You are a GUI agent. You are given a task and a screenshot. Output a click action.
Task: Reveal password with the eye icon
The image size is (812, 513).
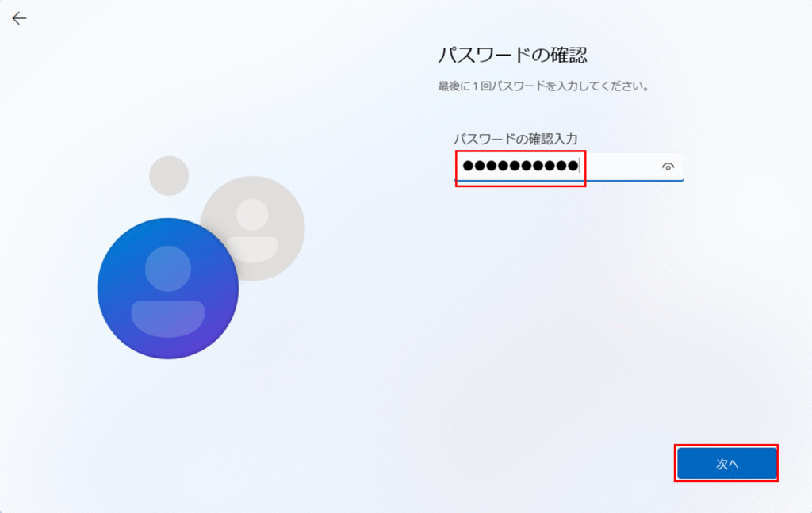(x=668, y=167)
